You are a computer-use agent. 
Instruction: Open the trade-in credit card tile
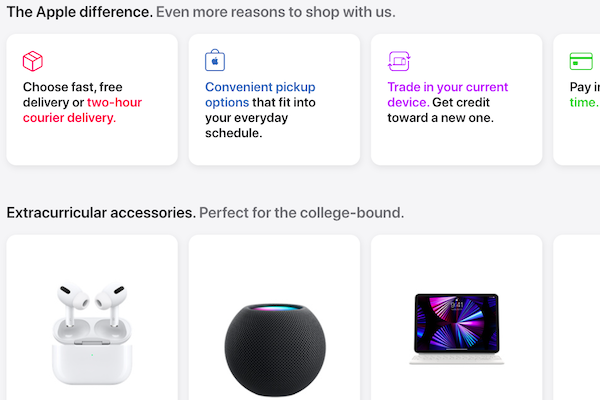[457, 100]
